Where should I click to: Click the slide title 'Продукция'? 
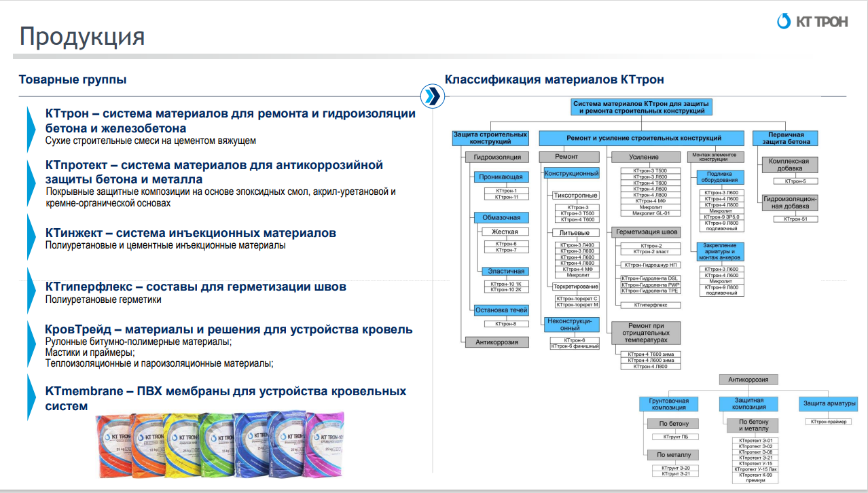pos(82,37)
